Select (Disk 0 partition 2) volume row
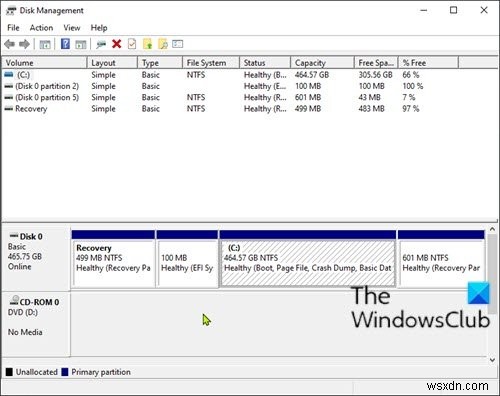Screen dimensions: 500x396 click(230, 86)
